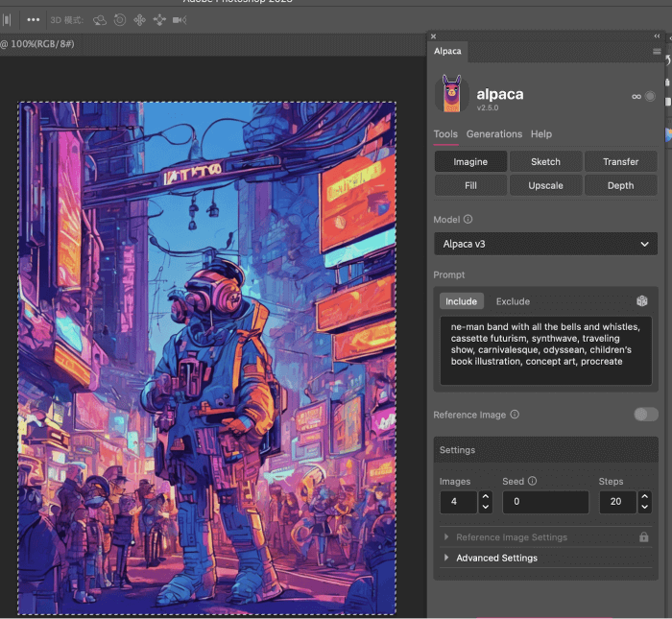
Task: Select the 3D roll camera icon
Action: click(x=120, y=19)
